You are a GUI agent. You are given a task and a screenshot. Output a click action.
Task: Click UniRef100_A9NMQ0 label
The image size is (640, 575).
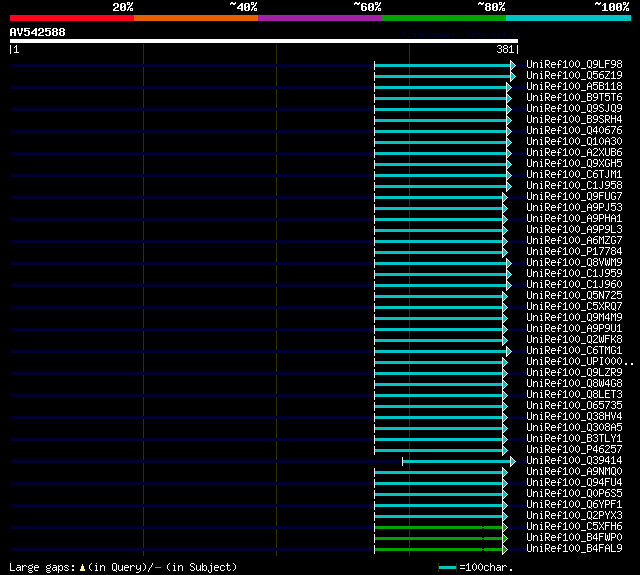[574, 472]
